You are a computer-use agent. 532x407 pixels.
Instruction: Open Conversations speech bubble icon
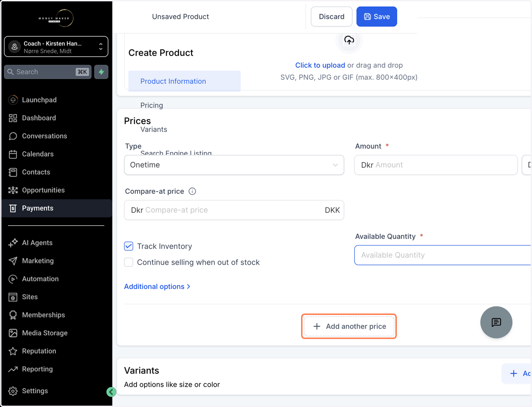pyautogui.click(x=13, y=136)
